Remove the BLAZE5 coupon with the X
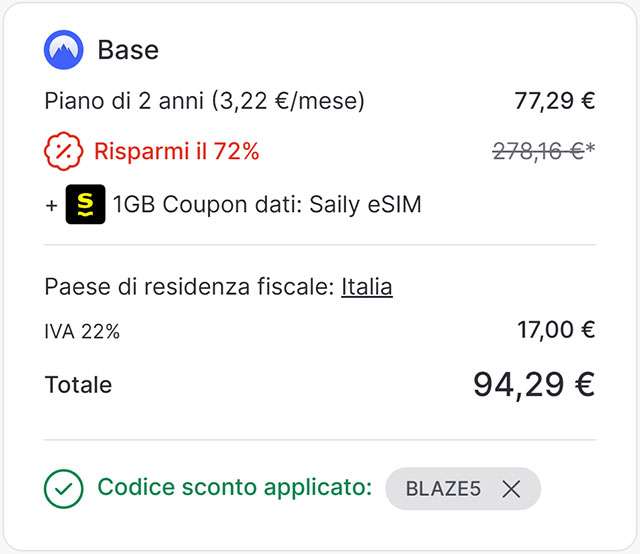 coord(511,489)
